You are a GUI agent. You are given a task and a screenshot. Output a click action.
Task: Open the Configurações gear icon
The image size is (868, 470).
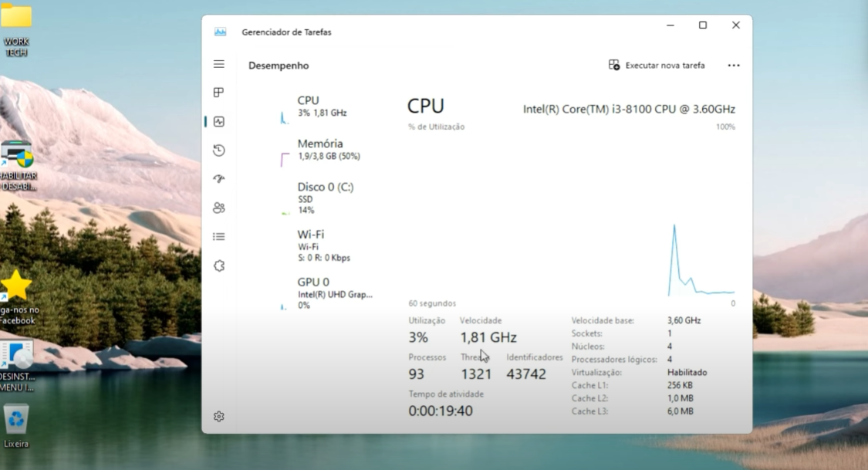218,415
